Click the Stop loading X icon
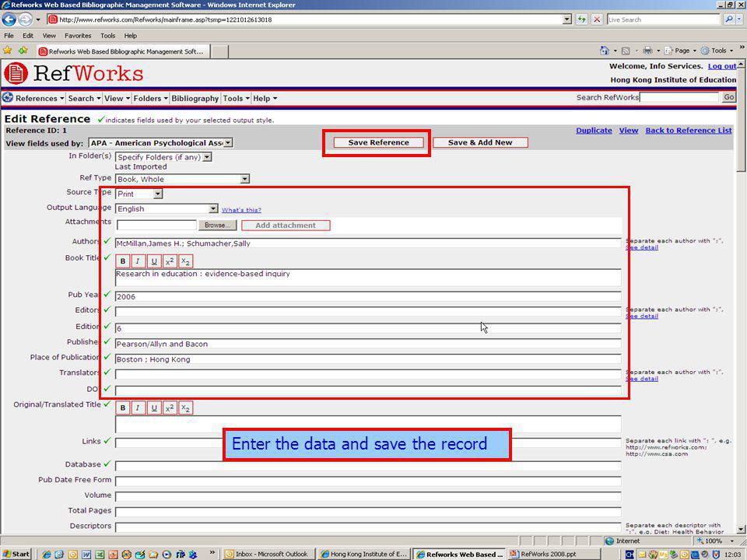This screenshot has height=560, width=747. click(x=597, y=19)
